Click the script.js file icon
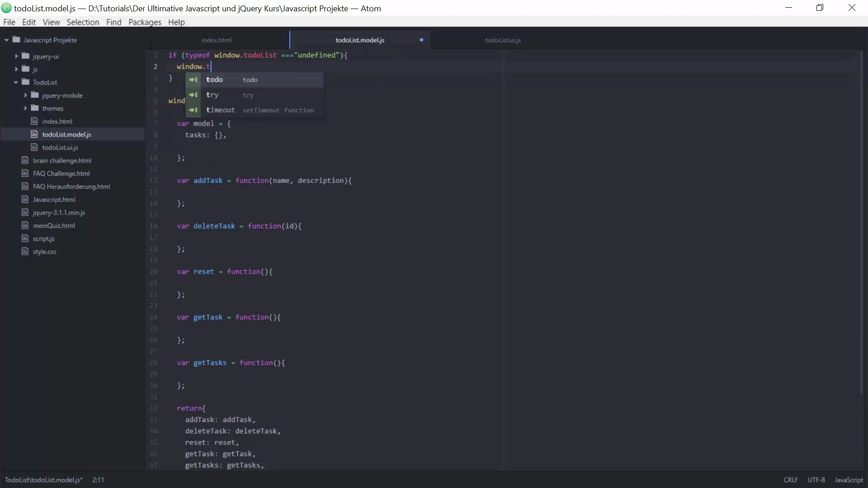This screenshot has width=868, height=488. (x=25, y=239)
